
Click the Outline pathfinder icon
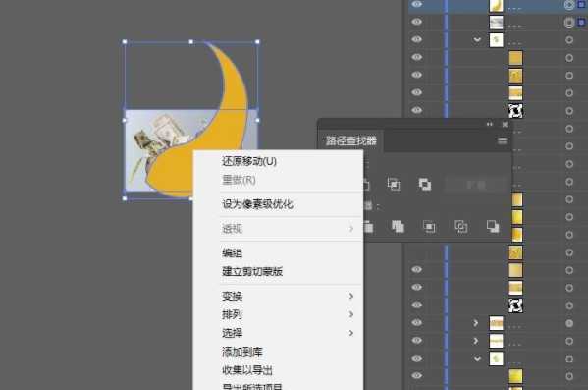[460, 226]
